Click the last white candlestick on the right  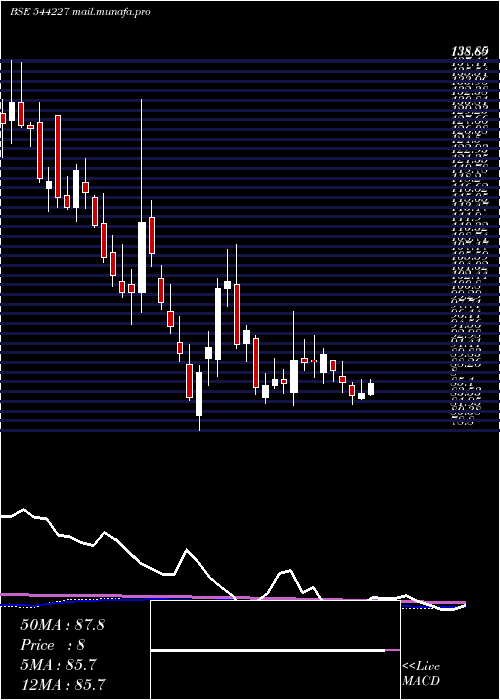[371, 388]
